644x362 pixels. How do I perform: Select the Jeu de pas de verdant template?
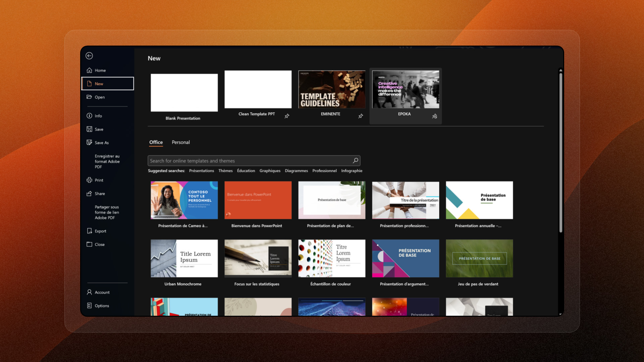479,258
